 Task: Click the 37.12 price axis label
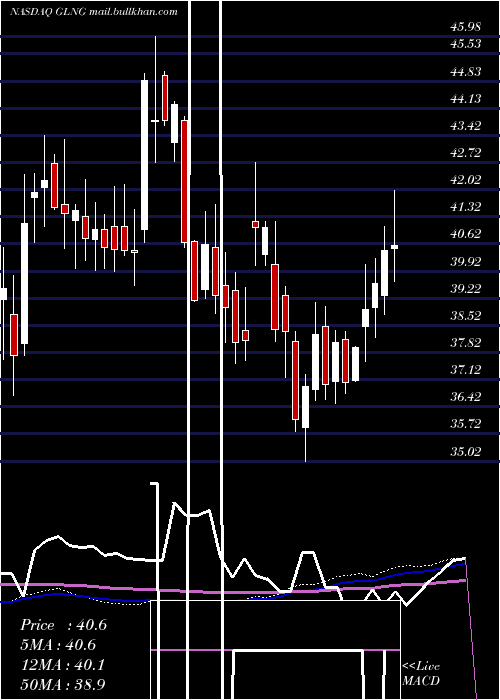pyautogui.click(x=466, y=370)
